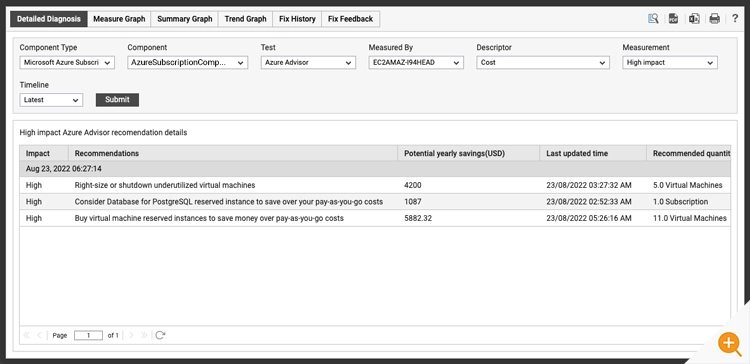750x364 pixels.
Task: Click the orange zoom-in magnifier icon
Action: point(729,343)
